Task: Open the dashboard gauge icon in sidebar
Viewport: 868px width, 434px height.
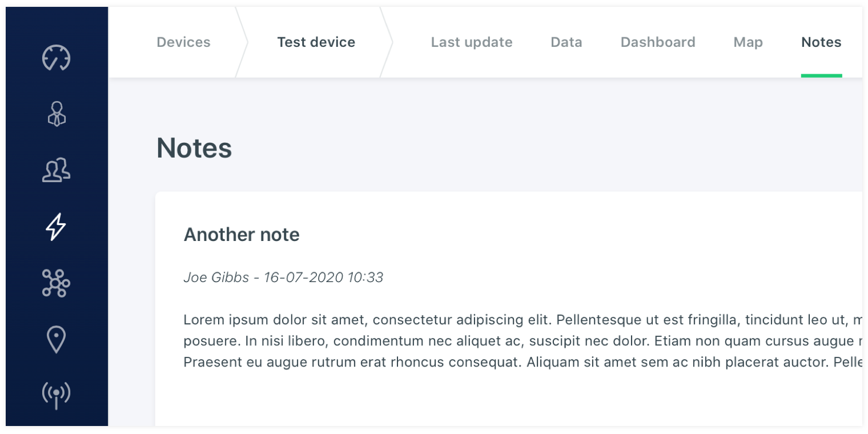Action: tap(56, 57)
